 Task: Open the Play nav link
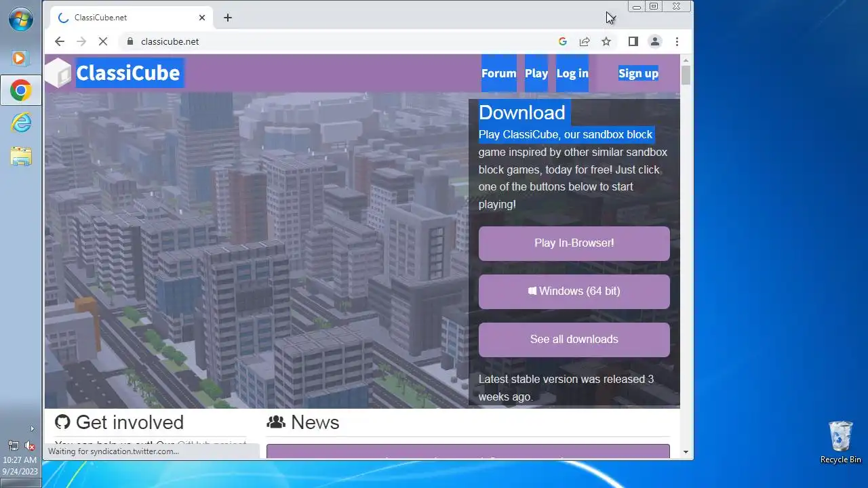click(536, 73)
